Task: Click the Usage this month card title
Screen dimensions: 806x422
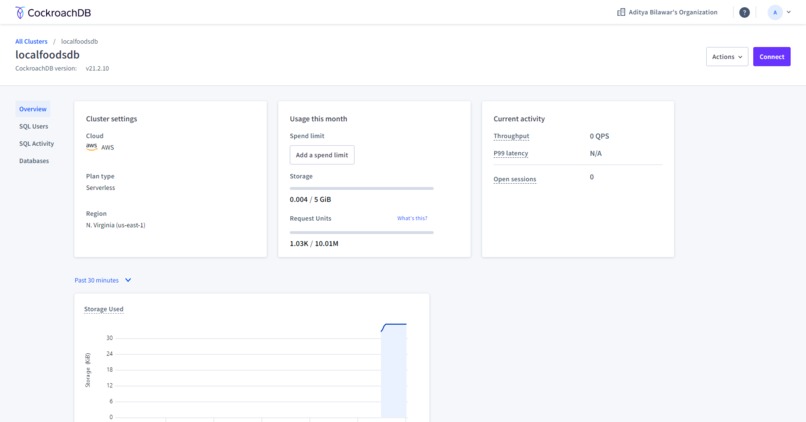Action: pyautogui.click(x=318, y=119)
